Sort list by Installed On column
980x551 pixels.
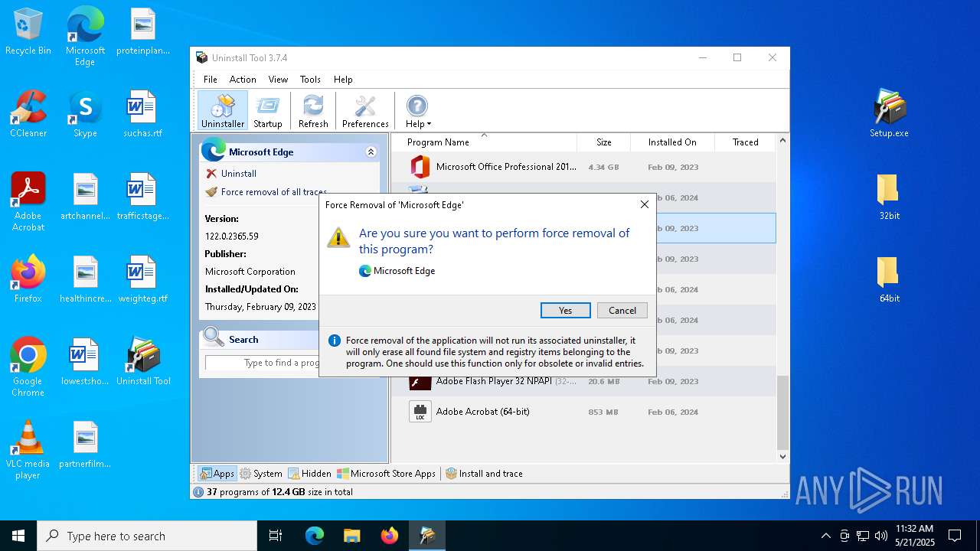(x=672, y=142)
